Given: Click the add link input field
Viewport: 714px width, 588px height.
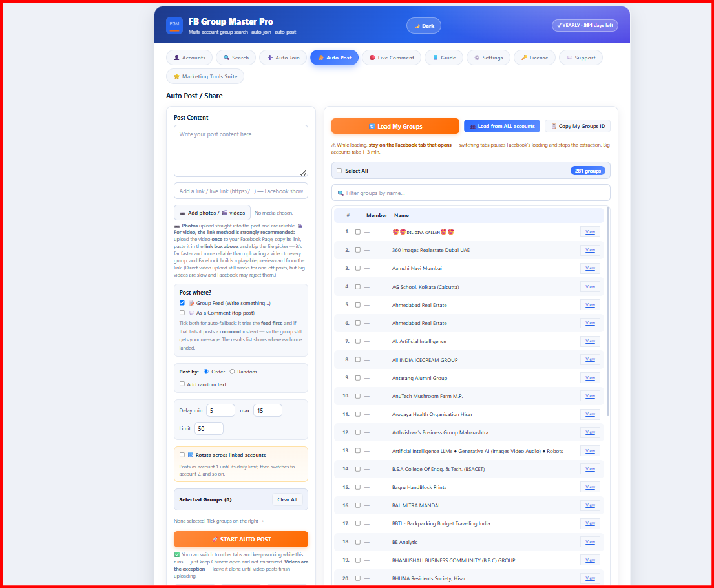Looking at the screenshot, I should tap(241, 191).
